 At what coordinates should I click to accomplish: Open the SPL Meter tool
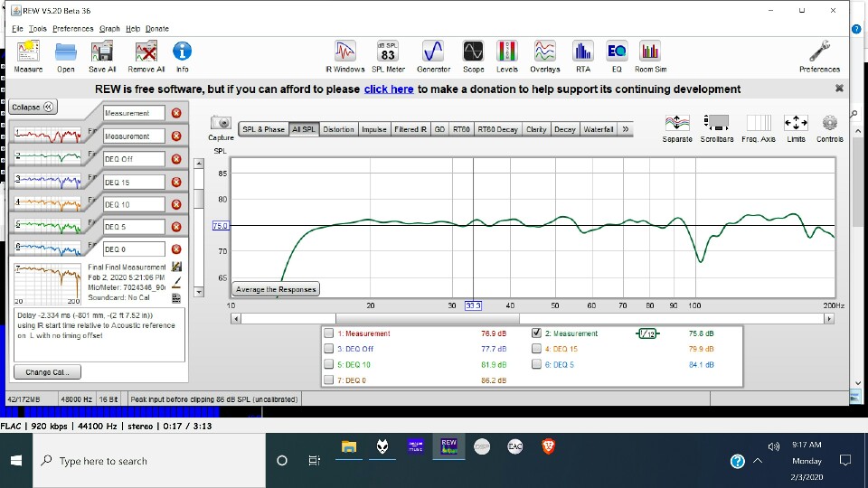(x=388, y=54)
